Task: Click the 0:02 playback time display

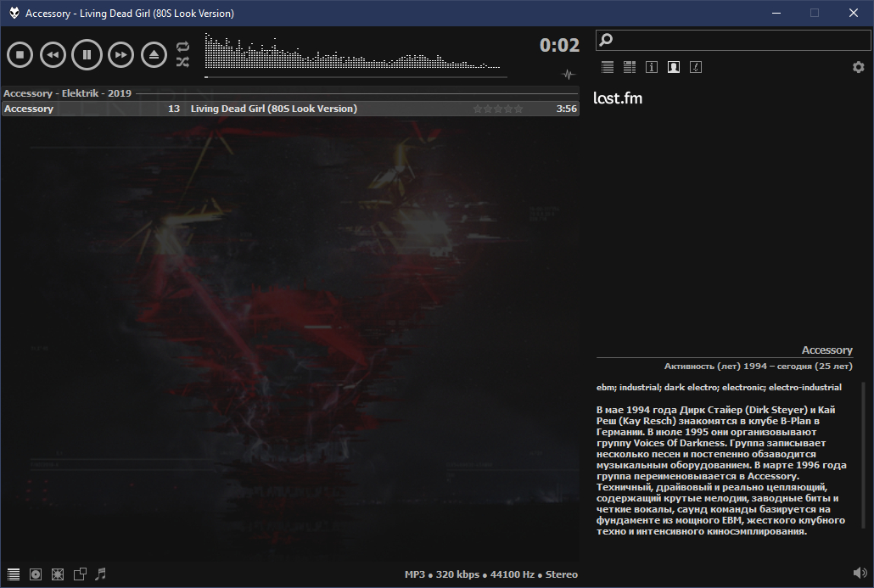Action: tap(559, 45)
